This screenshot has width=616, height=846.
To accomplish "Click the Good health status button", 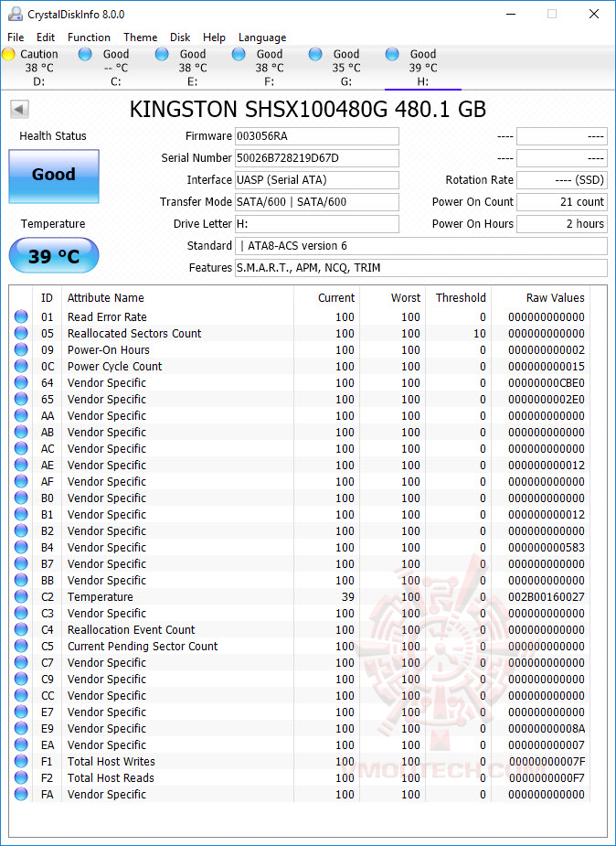I will [x=54, y=177].
